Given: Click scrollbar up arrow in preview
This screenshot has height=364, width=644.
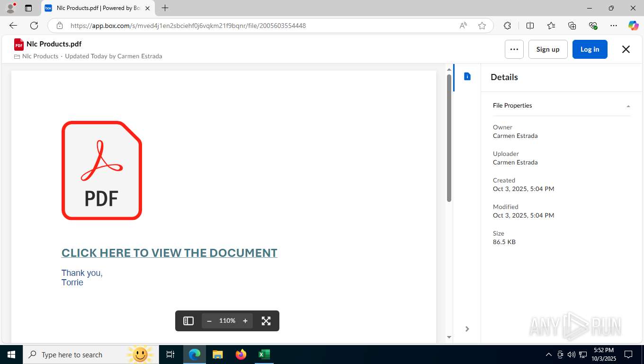Looking at the screenshot, I should click(449, 70).
